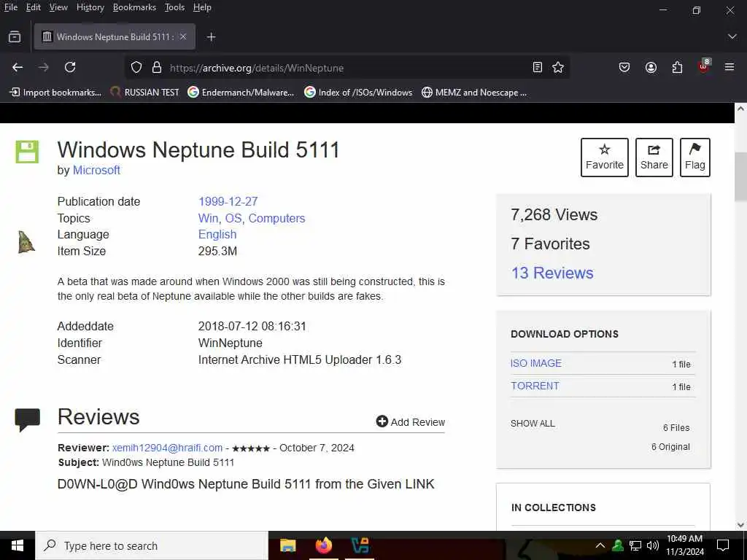The width and height of the screenshot is (747, 560).
Task: Open Firefox View icon left of tabs
Action: 15,36
